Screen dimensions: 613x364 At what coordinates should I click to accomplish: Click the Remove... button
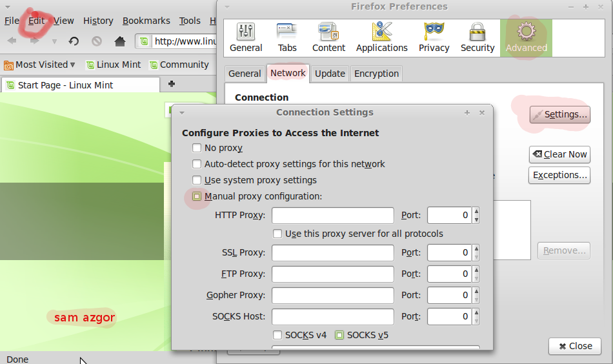coord(564,250)
